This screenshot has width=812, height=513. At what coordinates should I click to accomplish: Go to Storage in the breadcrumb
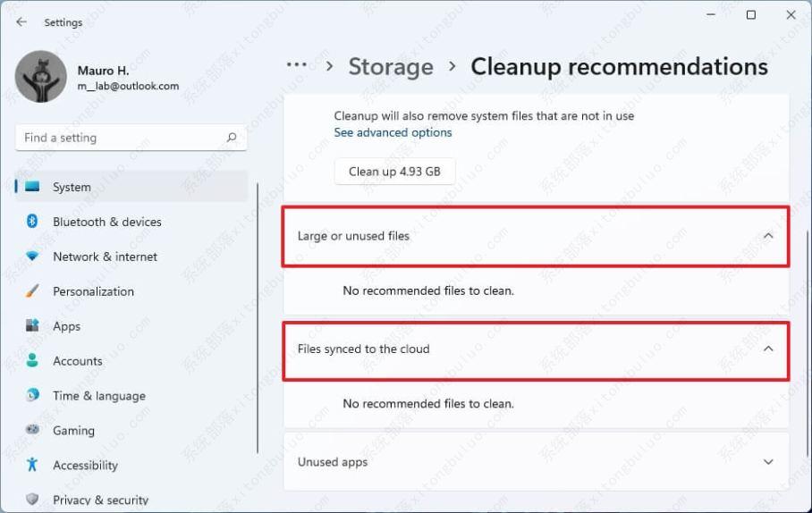tap(390, 67)
